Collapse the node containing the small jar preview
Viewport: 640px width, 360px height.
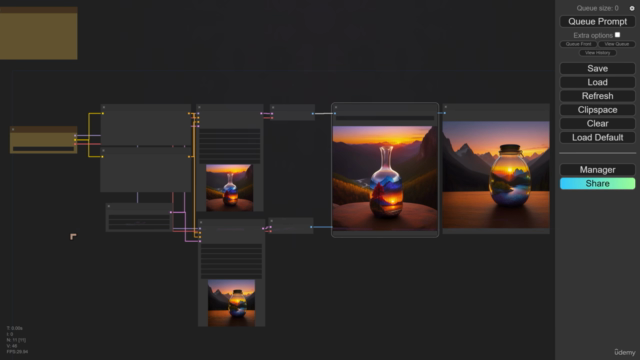click(x=201, y=222)
